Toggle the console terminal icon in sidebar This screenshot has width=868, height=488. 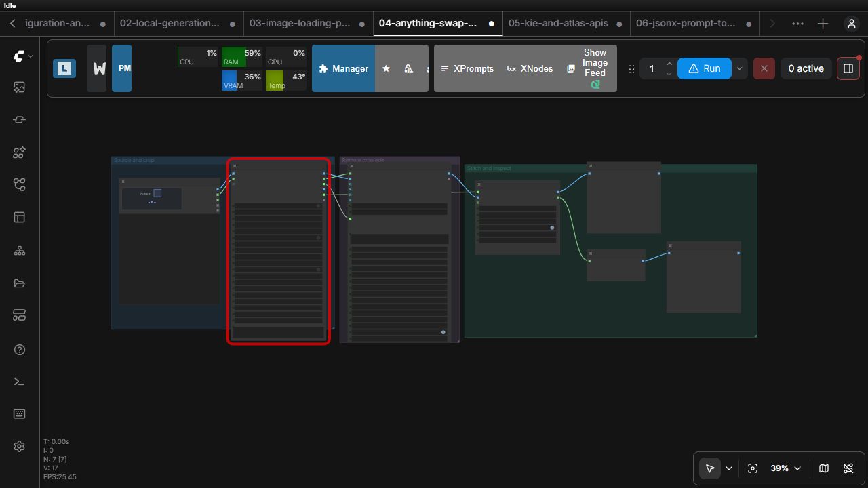(x=19, y=382)
